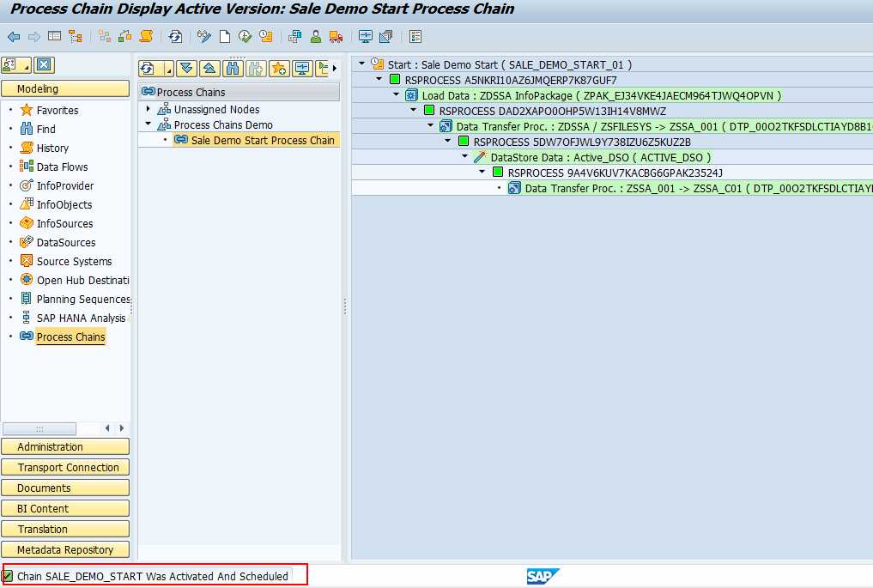Open History in Modeling navigation
Image resolution: width=873 pixels, height=588 pixels.
click(52, 149)
